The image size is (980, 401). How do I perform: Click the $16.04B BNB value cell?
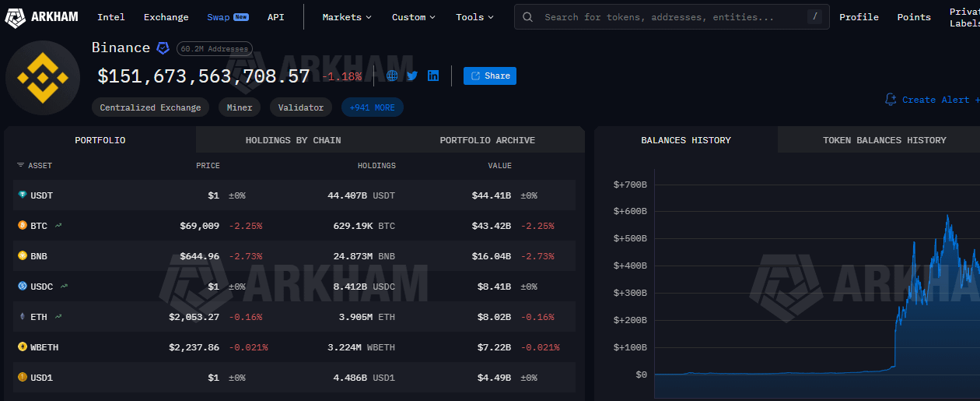[491, 256]
